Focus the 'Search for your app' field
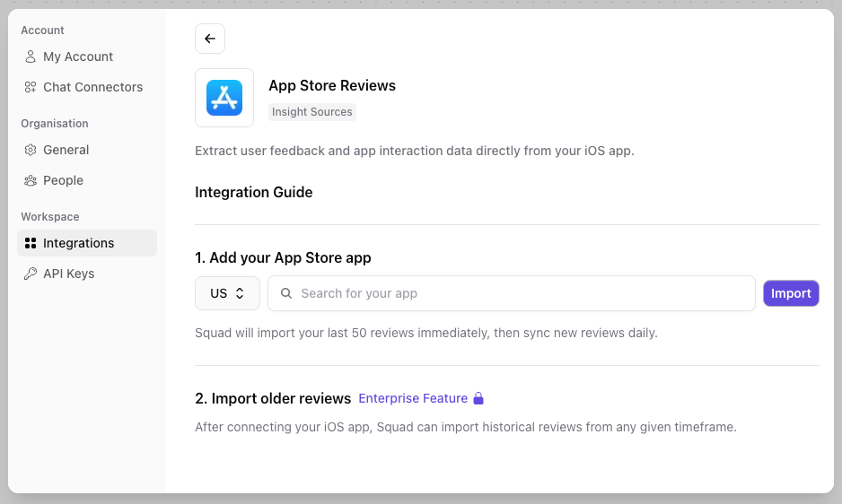This screenshot has width=842, height=504. point(512,293)
